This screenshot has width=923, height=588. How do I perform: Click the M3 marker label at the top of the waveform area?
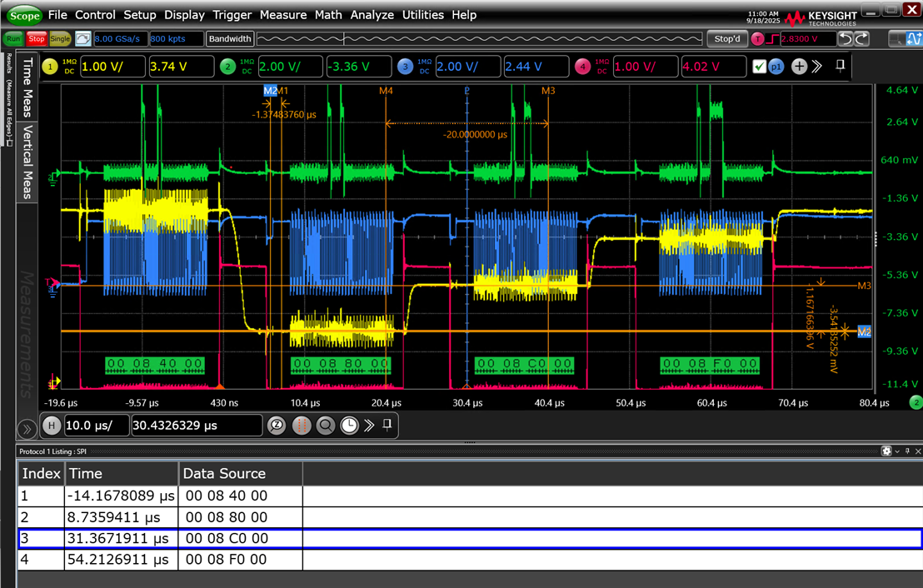tap(548, 91)
